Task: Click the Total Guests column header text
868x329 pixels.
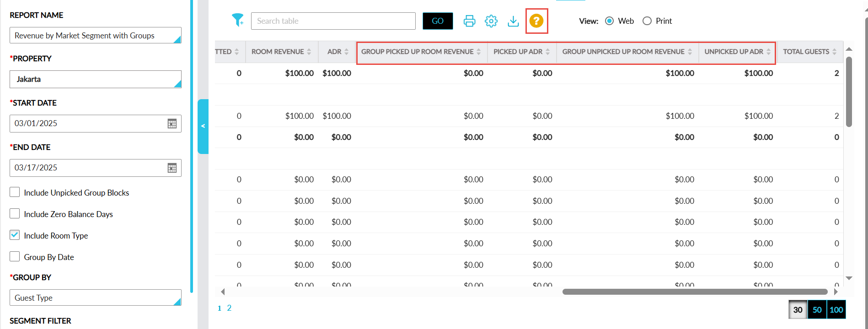Action: (806, 52)
